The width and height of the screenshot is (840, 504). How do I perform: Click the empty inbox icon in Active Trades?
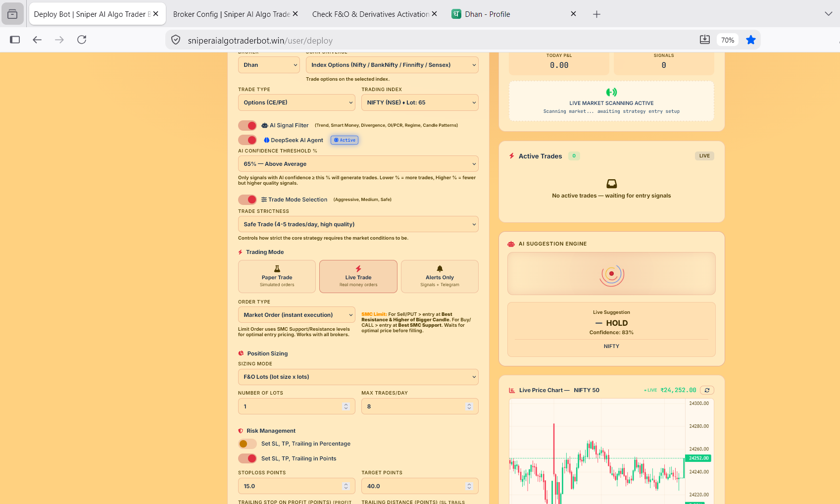612,184
